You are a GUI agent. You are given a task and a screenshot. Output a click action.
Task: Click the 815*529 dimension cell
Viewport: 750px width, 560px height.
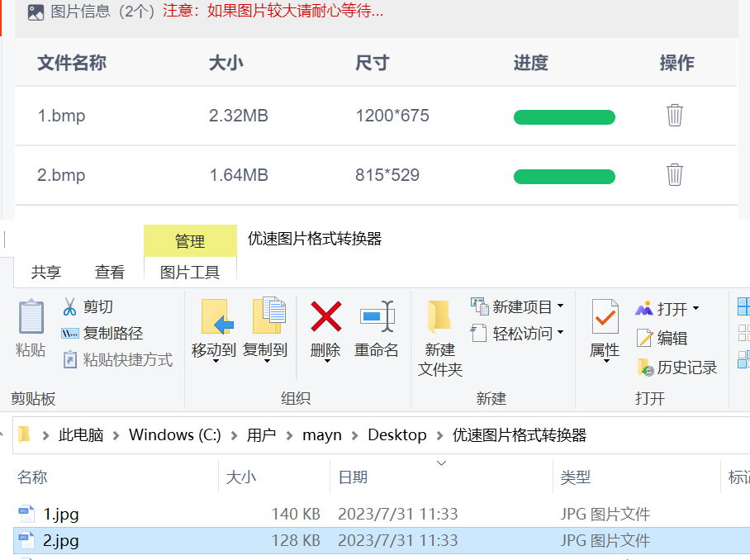(387, 175)
